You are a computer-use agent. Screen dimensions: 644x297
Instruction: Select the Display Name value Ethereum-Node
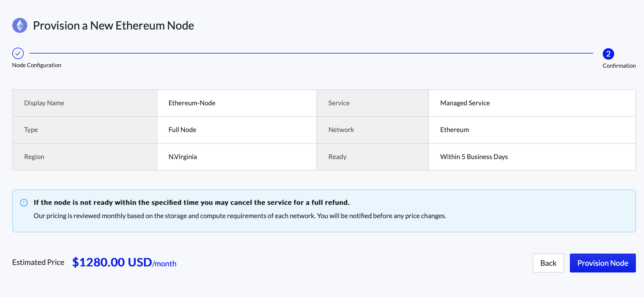point(192,103)
